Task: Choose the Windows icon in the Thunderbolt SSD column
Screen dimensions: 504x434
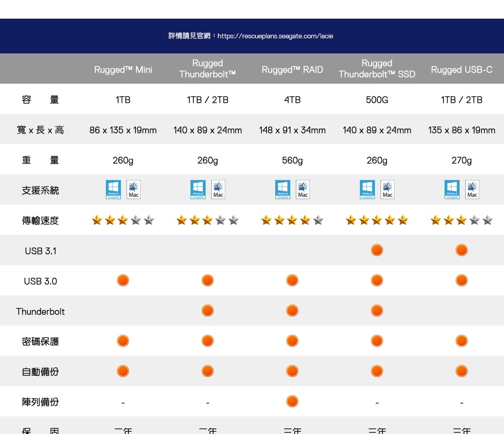Action: pos(367,190)
